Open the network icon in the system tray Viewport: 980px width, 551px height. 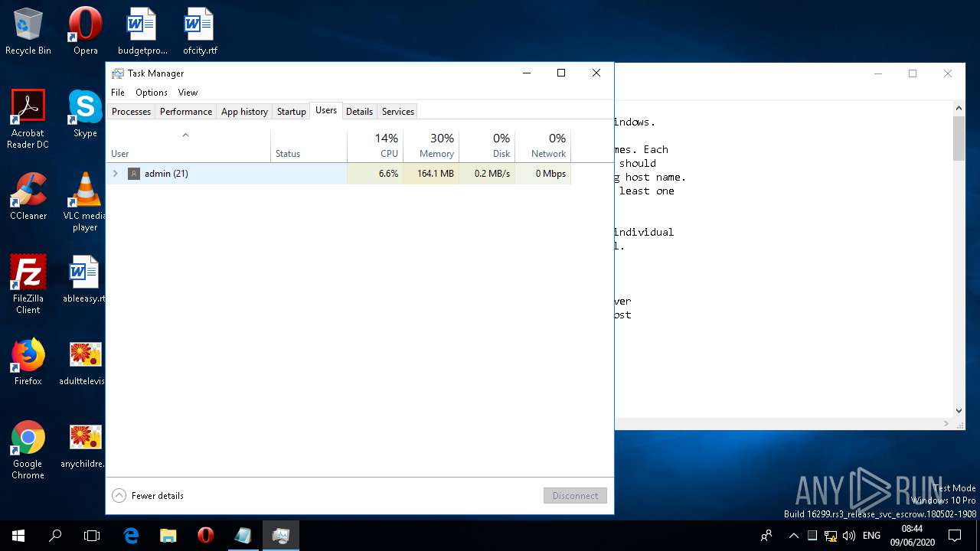[831, 536]
